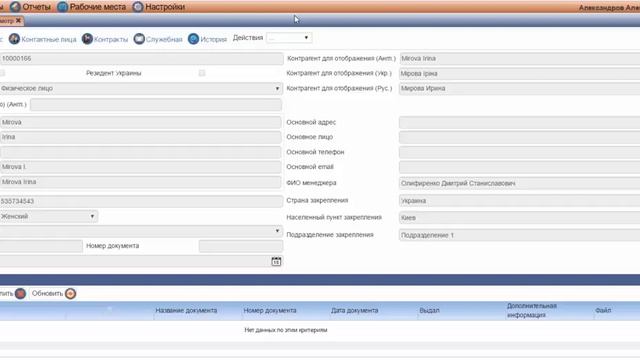Click the 535734543 number field
This screenshot has width=640, height=360.
pos(141,201)
